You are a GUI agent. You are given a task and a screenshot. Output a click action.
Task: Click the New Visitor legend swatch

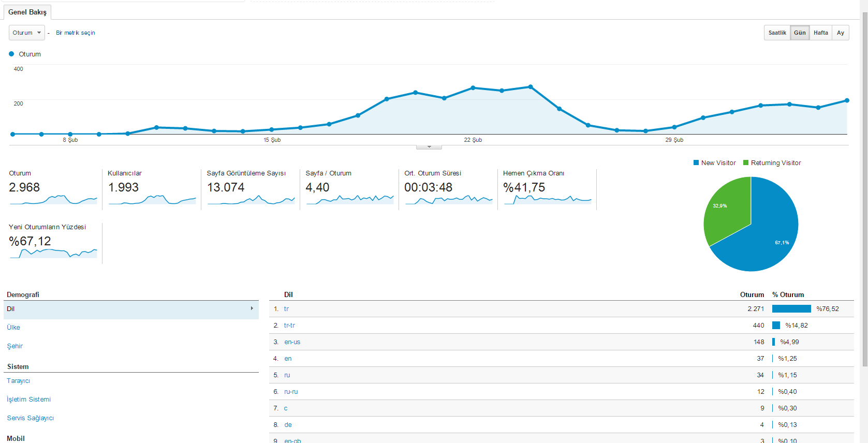pos(696,163)
